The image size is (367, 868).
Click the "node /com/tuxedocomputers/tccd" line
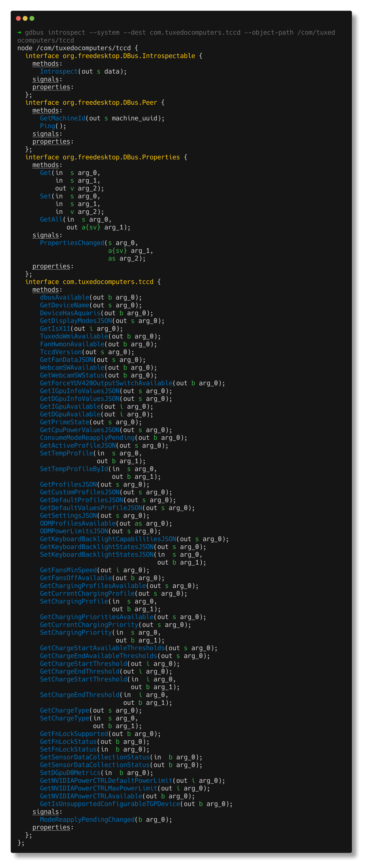pyautogui.click(x=78, y=48)
